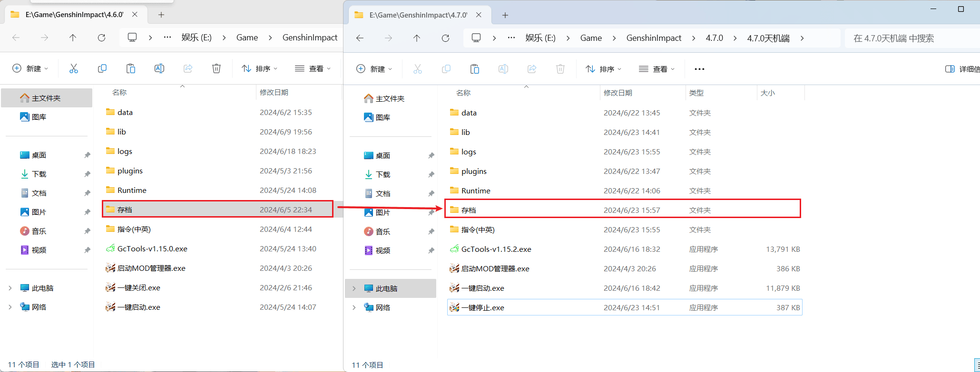Refresh the right 4.7.0 window

(x=445, y=38)
